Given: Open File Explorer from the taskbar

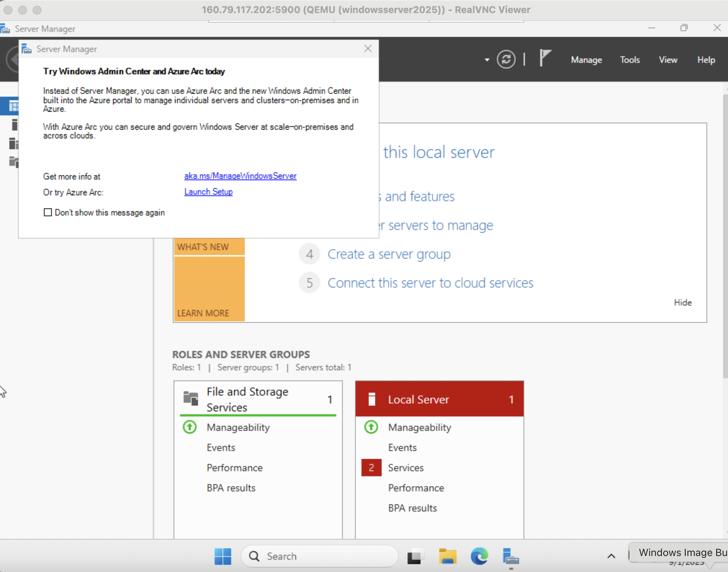Looking at the screenshot, I should click(447, 556).
